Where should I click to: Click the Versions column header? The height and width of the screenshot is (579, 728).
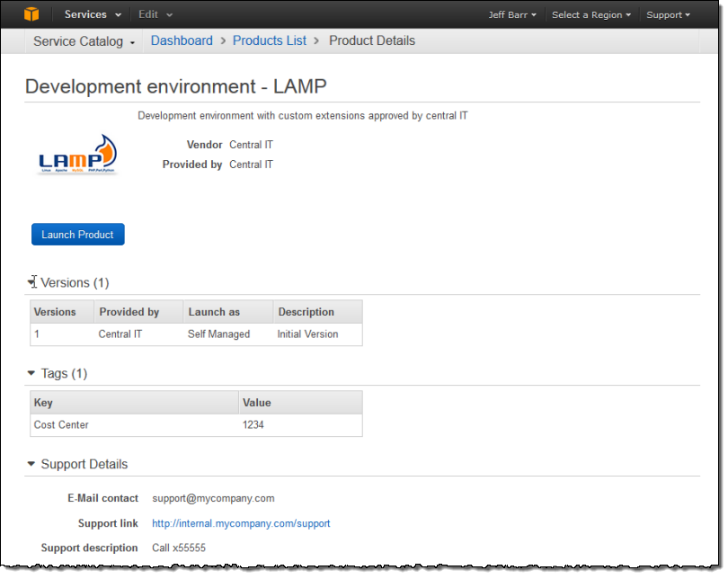[x=55, y=312]
